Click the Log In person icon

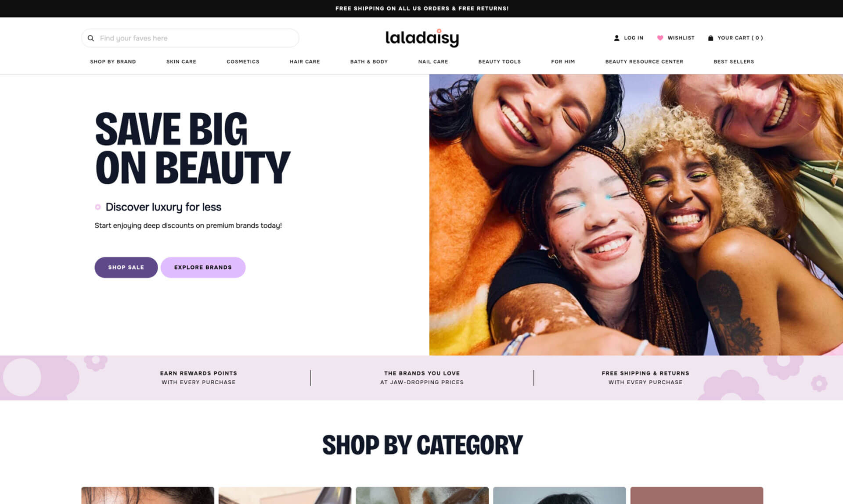(616, 38)
